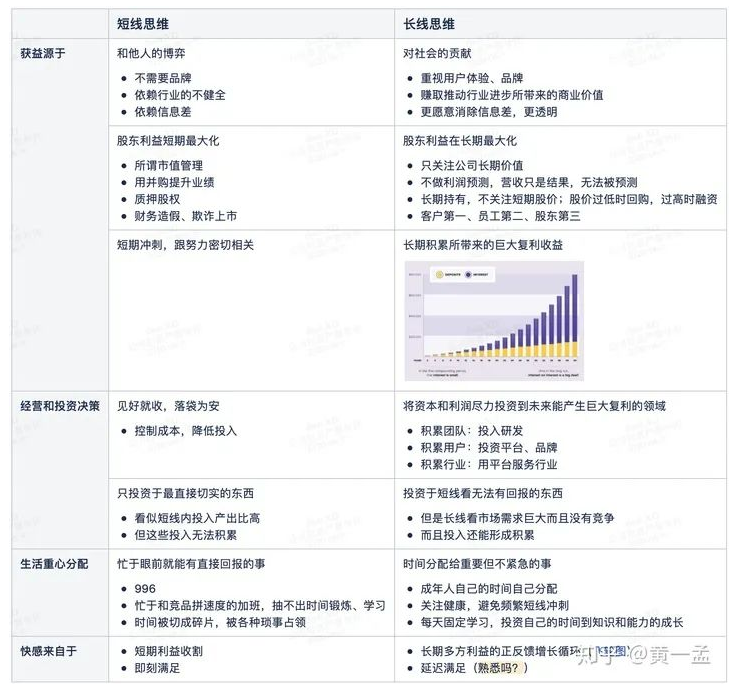Click the bullet '所谓市值管理'
Viewport: 745px width, 693px height.
169,165
